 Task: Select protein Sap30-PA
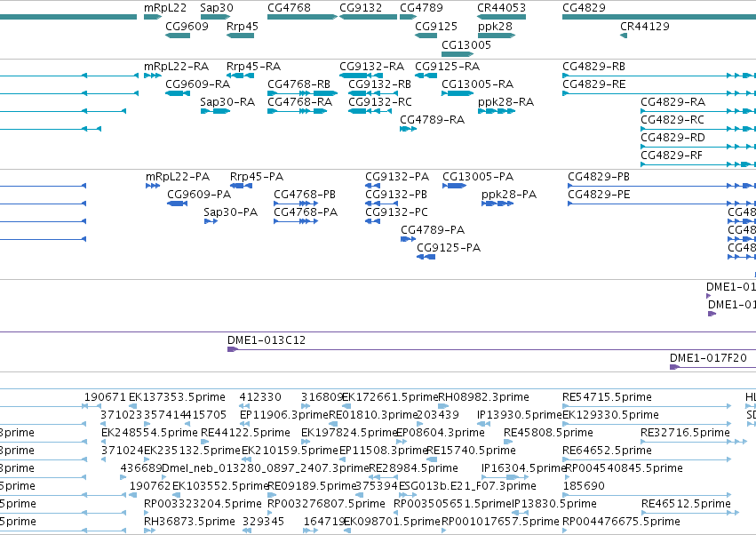pyautogui.click(x=211, y=221)
